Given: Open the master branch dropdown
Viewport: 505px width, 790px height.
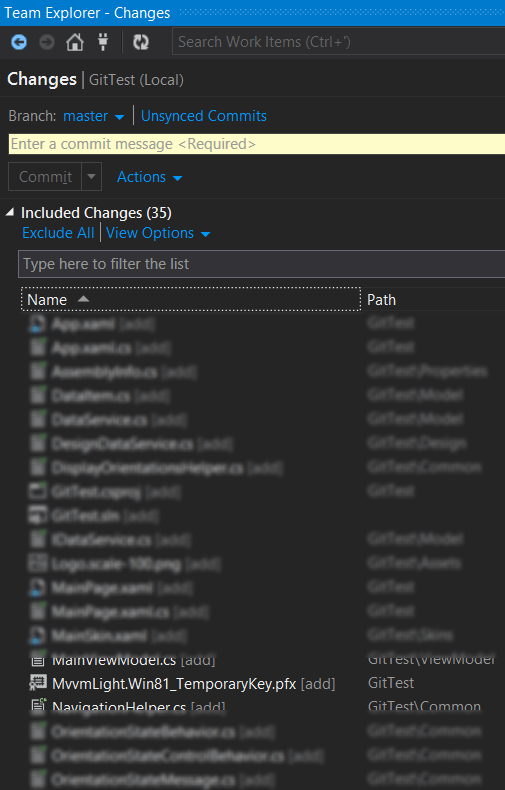Looking at the screenshot, I should [x=93, y=116].
